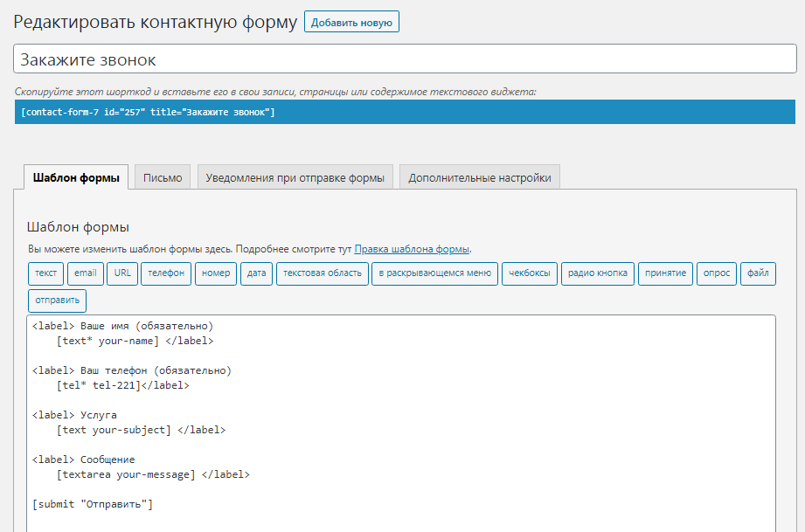Screen dimensions: 805x532
Task: Click the "Шаблон формы" section heading
Action: [78, 227]
